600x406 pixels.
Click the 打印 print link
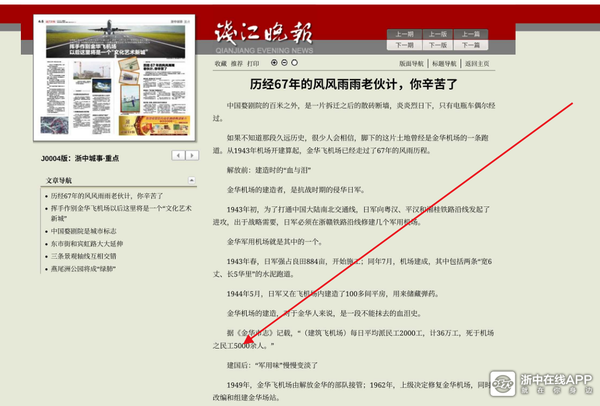tap(253, 64)
